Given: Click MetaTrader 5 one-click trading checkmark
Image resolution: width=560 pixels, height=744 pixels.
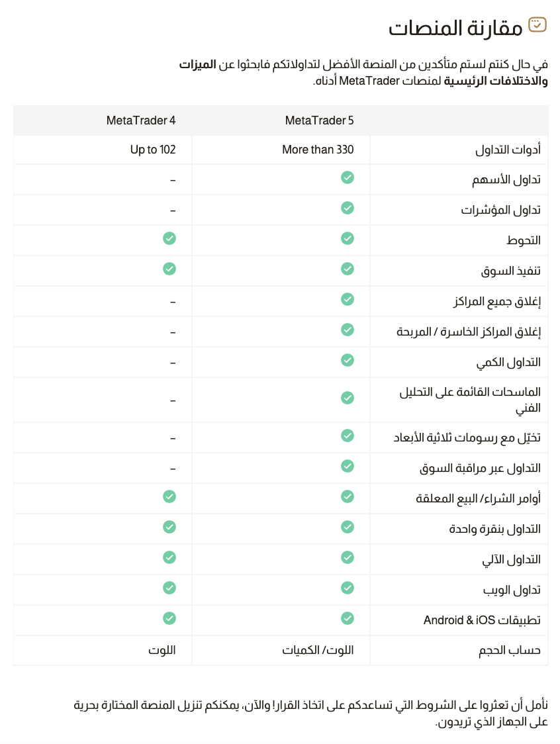Looking at the screenshot, I should click(348, 527).
